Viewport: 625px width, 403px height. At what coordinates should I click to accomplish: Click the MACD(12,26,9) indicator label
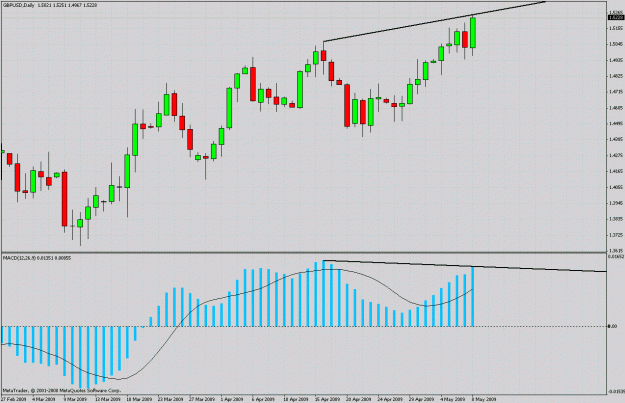coord(19,258)
